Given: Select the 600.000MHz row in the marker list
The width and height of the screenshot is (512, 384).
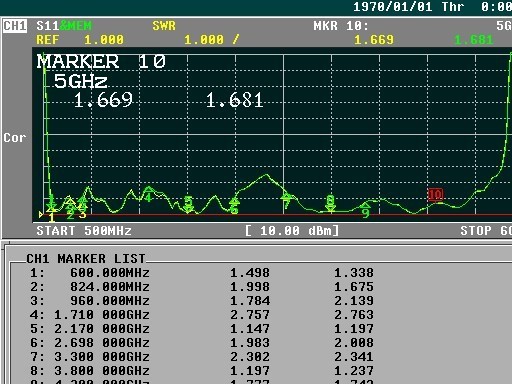Looking at the screenshot, I should (x=202, y=273).
